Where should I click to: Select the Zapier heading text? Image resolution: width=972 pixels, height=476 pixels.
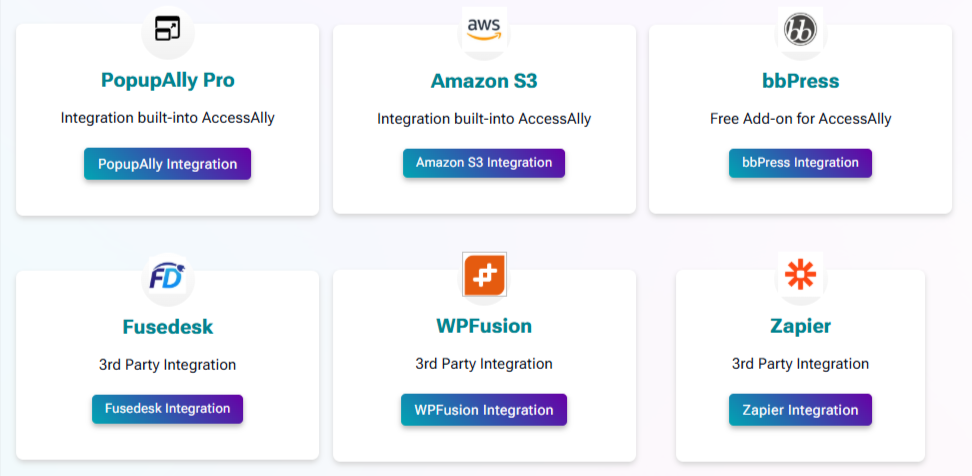point(800,325)
